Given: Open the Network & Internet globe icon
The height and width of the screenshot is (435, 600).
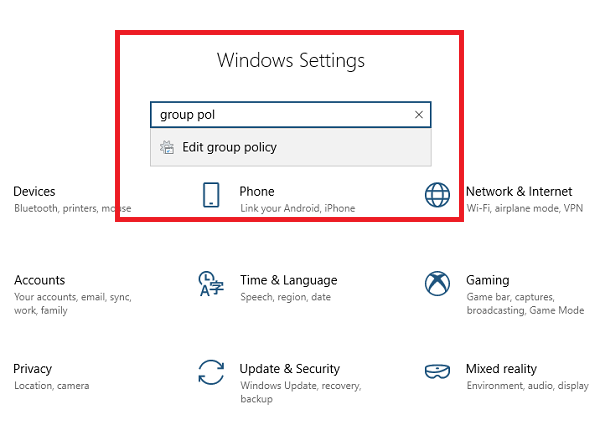Looking at the screenshot, I should point(437,195).
